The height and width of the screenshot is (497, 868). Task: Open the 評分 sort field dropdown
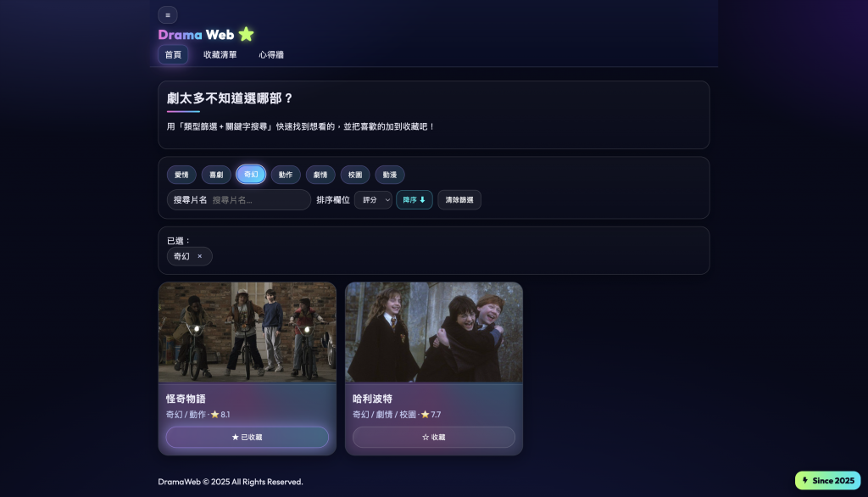point(373,200)
